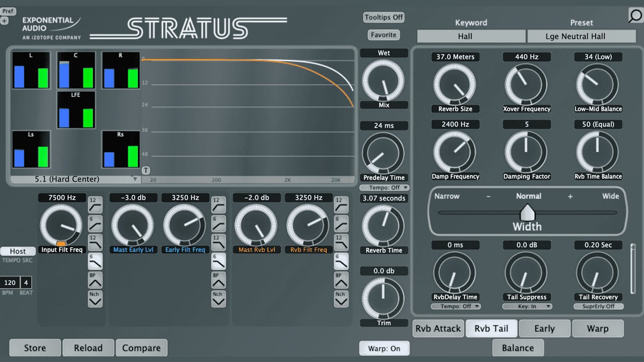644x362 pixels.
Task: Click the BEAT field showing 4
Action: pyautogui.click(x=26, y=283)
